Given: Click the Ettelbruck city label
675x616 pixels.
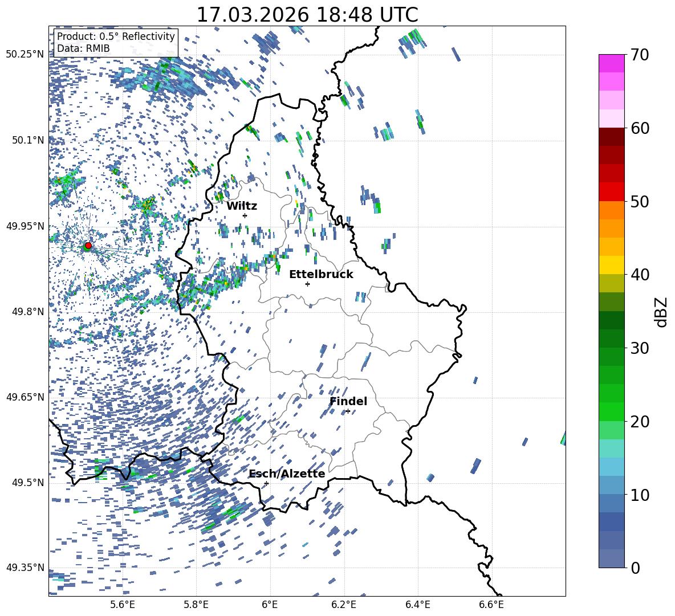Looking at the screenshot, I should pos(321,275).
